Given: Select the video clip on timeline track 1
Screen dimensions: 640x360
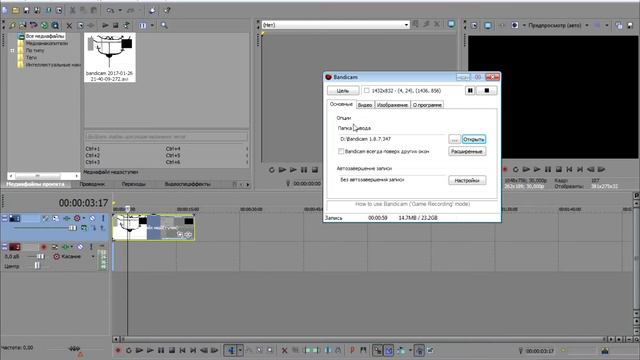Looking at the screenshot, I should [x=153, y=227].
